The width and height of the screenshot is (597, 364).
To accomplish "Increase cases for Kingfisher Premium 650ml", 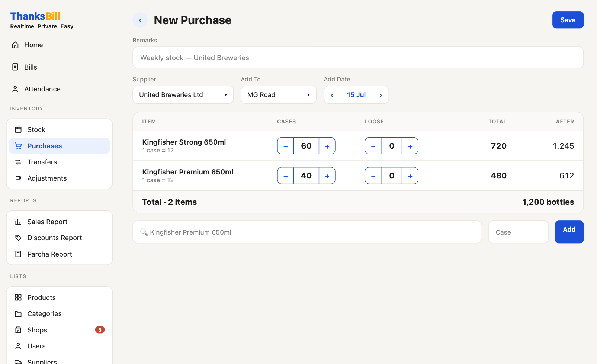I will [x=327, y=176].
